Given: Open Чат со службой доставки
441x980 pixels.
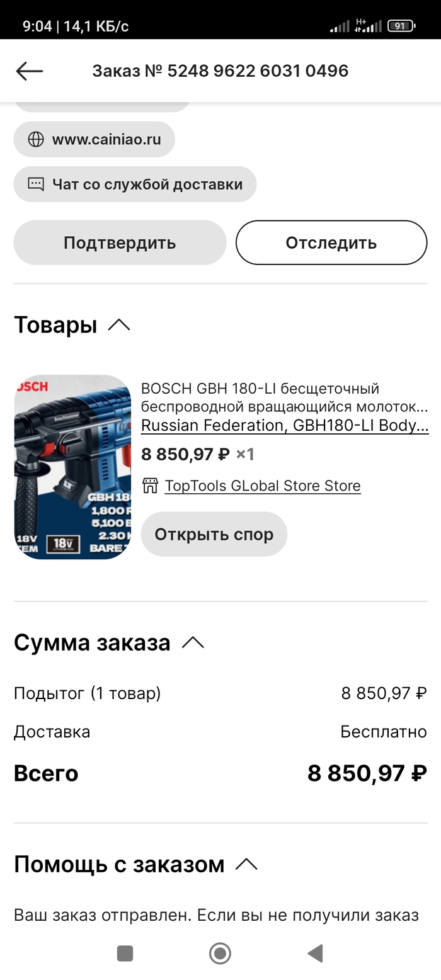Looking at the screenshot, I should (135, 184).
